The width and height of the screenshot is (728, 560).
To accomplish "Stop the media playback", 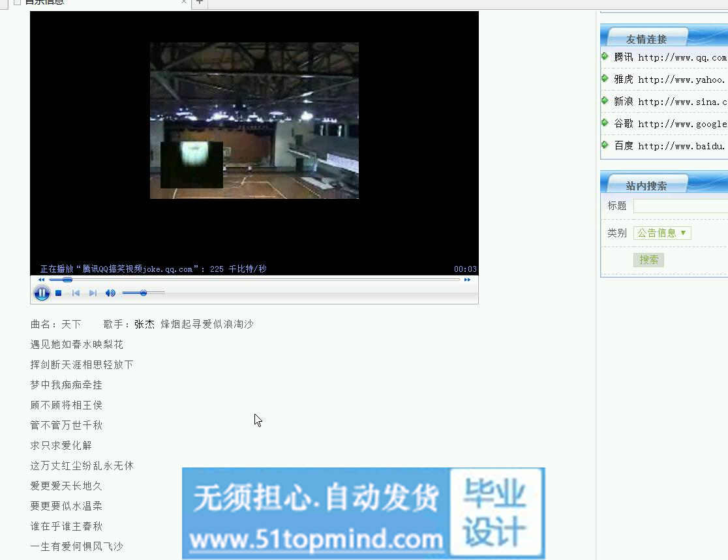I will (x=59, y=293).
